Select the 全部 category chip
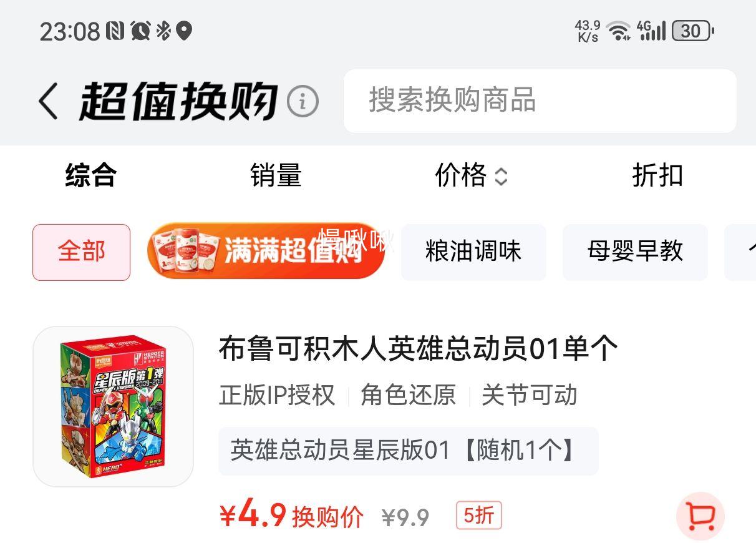Screen dimensions: 756x543 point(81,252)
